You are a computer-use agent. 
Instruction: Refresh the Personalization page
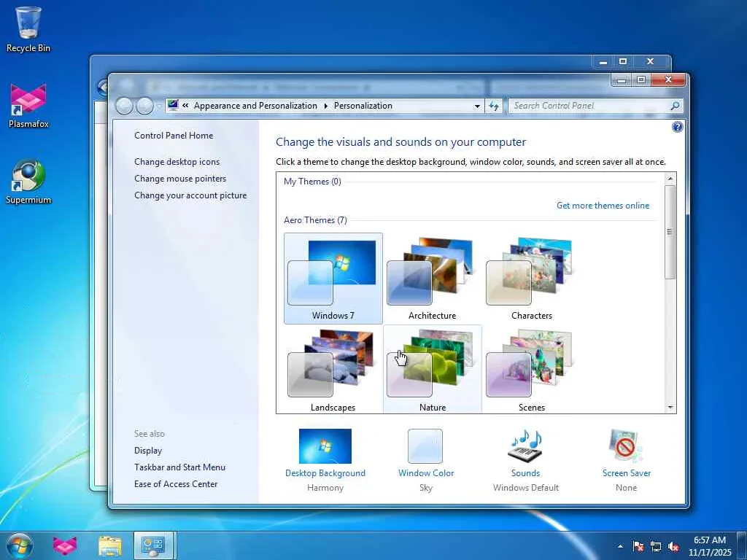click(494, 106)
